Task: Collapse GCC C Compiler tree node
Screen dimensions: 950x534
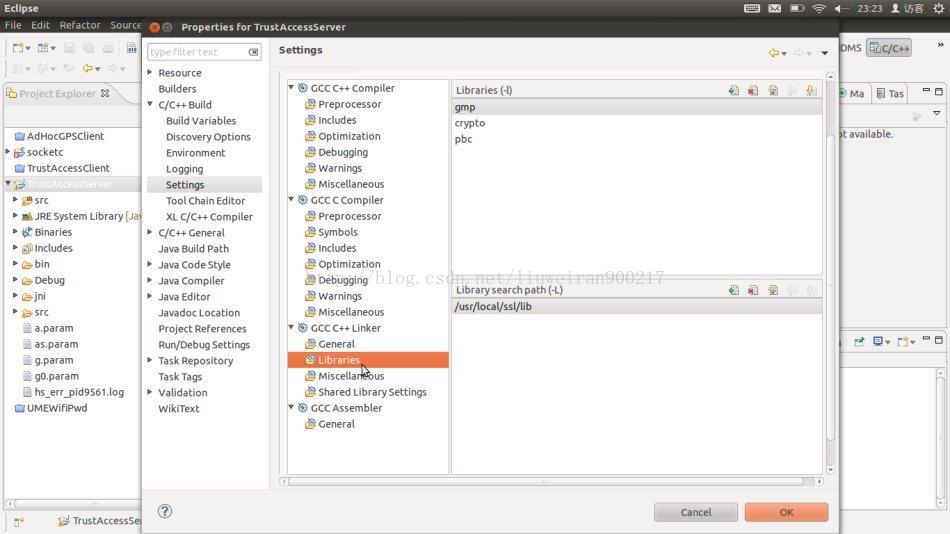Action: click(x=291, y=199)
